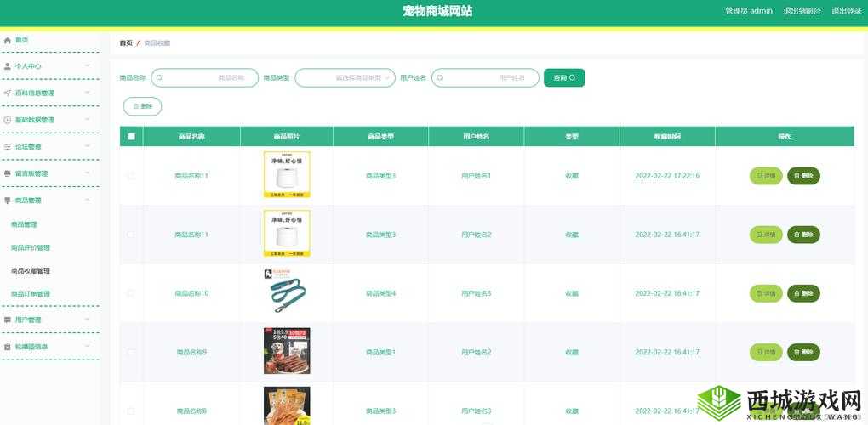Click the magnifier icon in 用户姓名 search field
The image size is (868, 425).
click(x=440, y=78)
